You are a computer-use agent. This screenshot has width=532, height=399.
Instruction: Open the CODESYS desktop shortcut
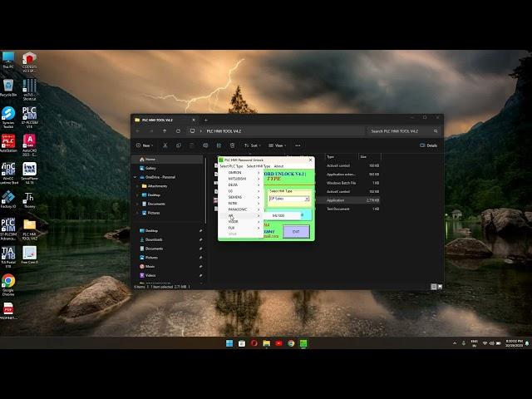tap(30, 62)
